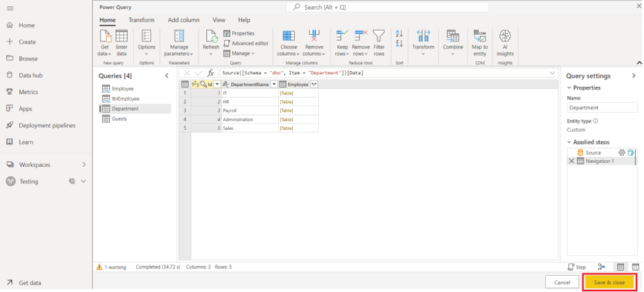Screen dimensions: 644x292
Task: Open the Remove rows menu
Action: (361, 43)
